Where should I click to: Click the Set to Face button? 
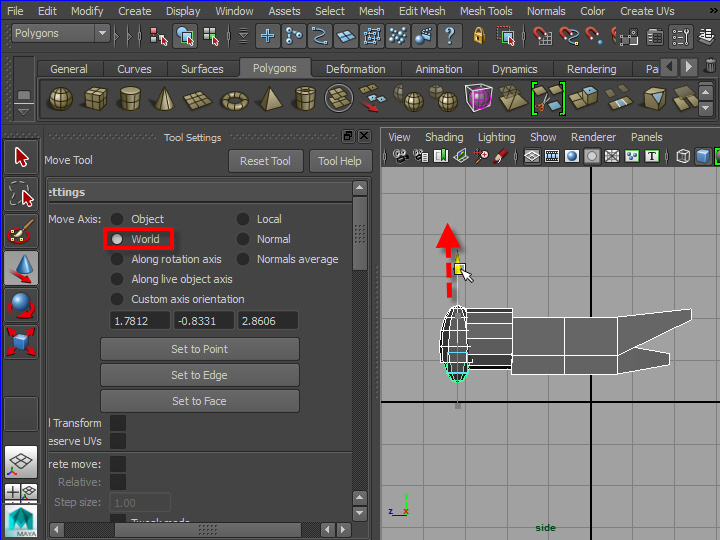pyautogui.click(x=200, y=401)
